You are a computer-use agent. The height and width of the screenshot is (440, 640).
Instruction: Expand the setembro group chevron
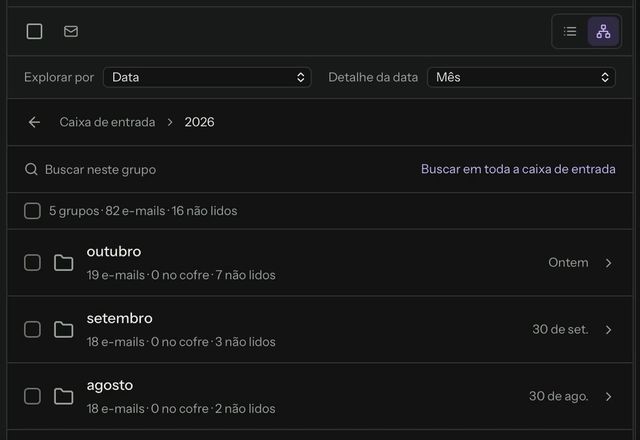[x=609, y=330]
